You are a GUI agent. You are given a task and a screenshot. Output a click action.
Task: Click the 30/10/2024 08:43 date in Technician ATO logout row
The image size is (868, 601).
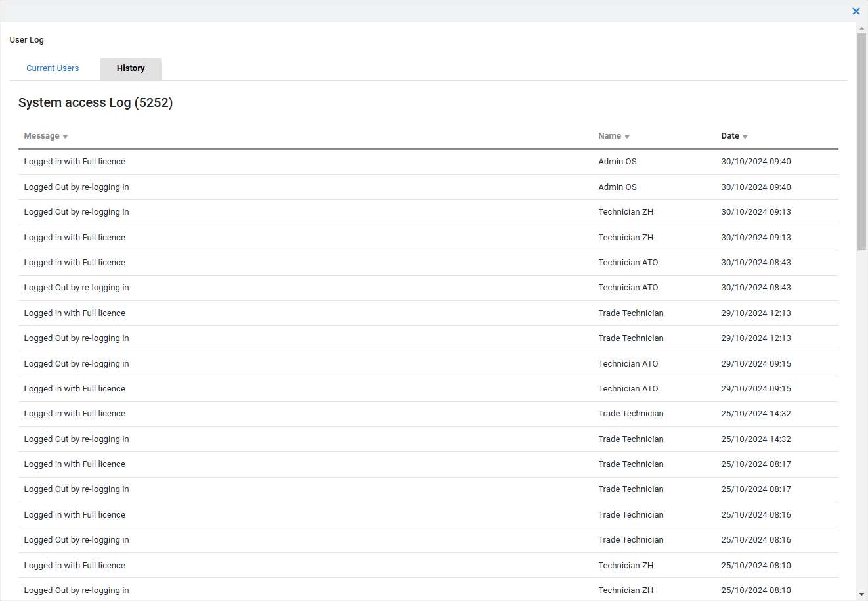pos(756,288)
